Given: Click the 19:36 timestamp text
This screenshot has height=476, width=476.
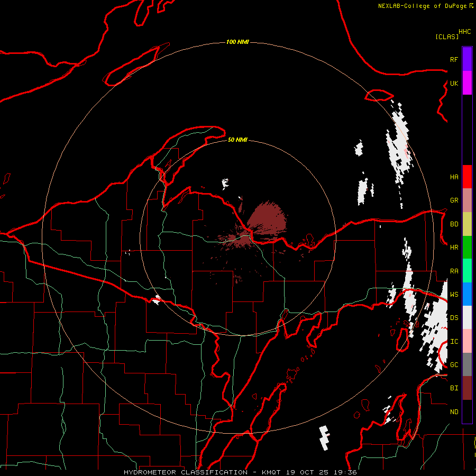Looking at the screenshot, I should point(345,472).
